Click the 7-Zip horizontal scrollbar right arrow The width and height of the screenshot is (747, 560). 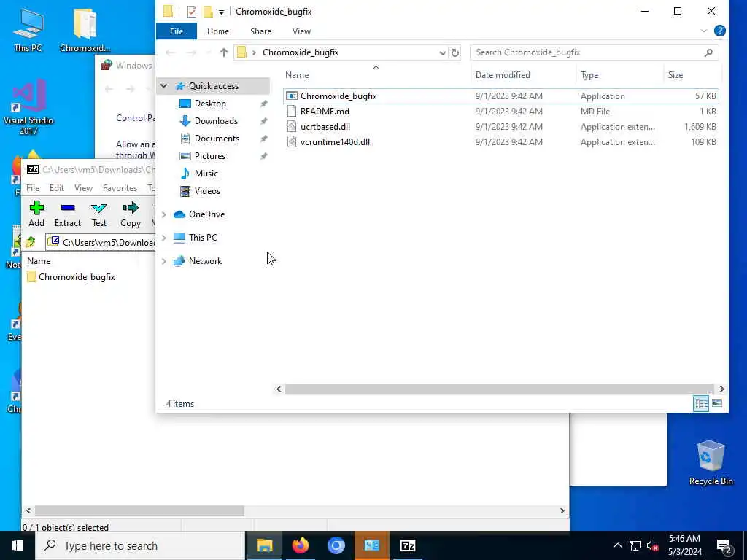[x=562, y=510]
